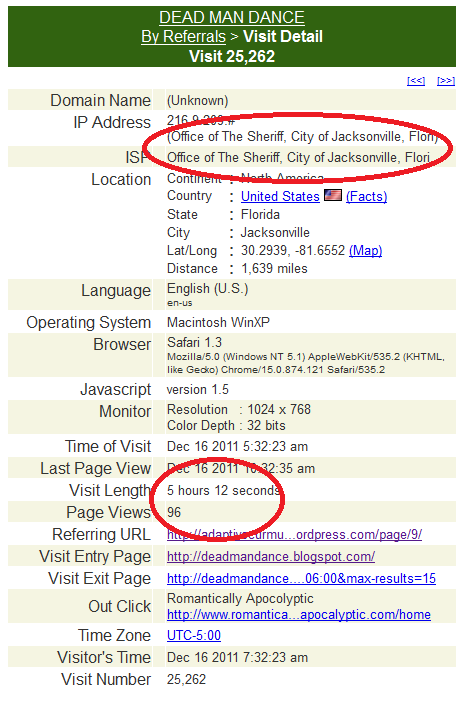Open the Referring URL link

pos(294,535)
